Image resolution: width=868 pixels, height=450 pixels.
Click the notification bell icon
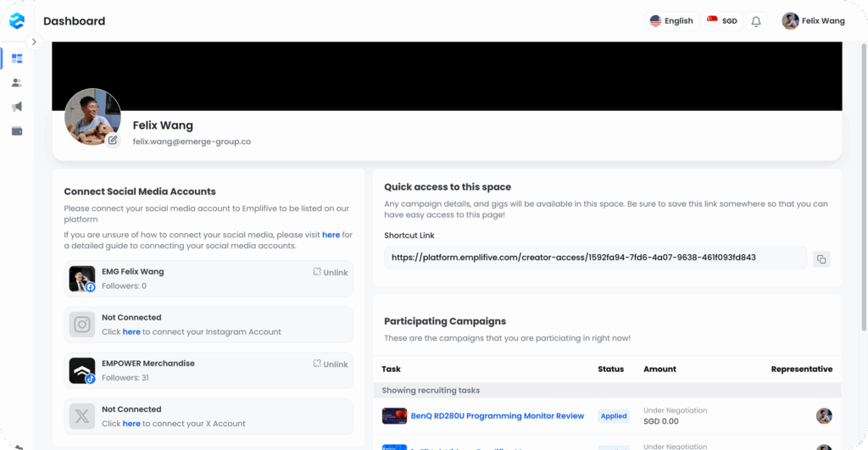[756, 21]
